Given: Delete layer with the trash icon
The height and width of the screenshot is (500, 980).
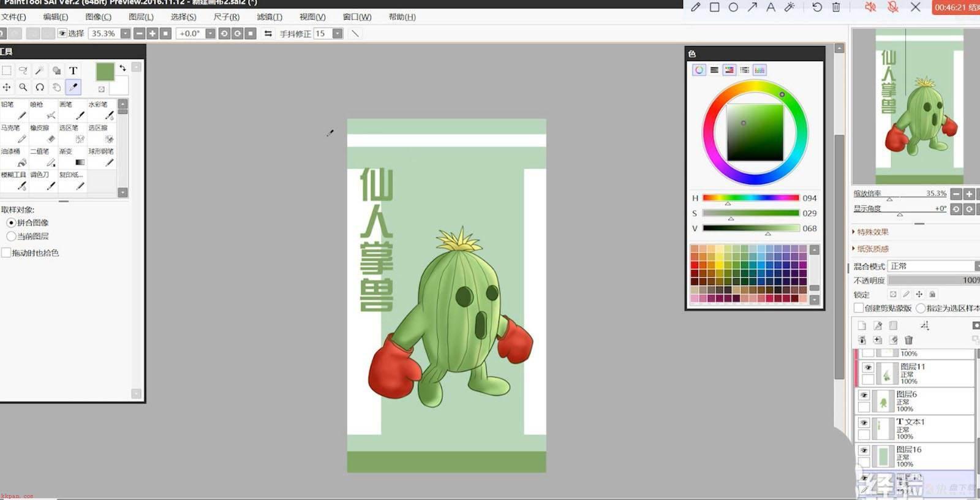Looking at the screenshot, I should click(x=909, y=339).
